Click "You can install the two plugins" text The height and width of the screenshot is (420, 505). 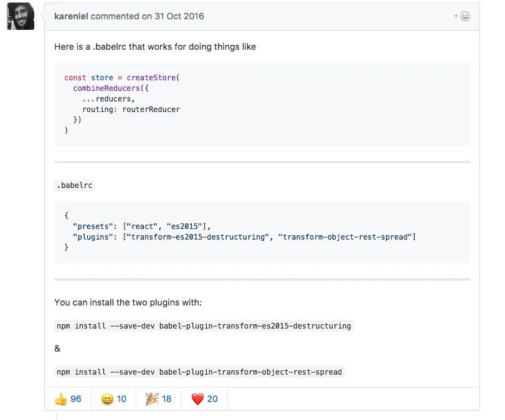click(128, 302)
